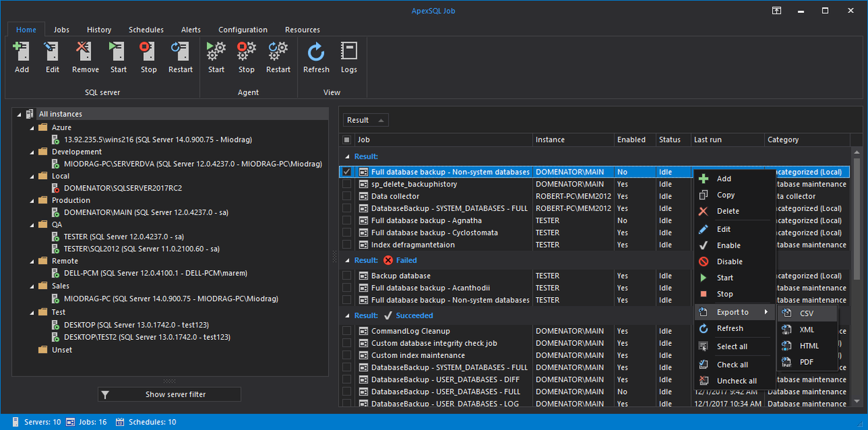868x430 pixels.
Task: Collapse the Result: Failed group
Action: click(347, 260)
